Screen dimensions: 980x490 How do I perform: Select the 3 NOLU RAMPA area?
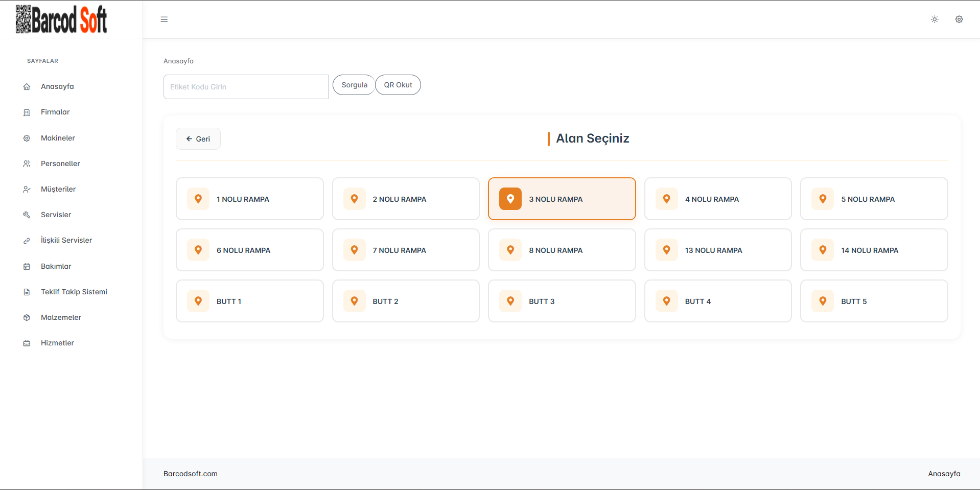[562, 199]
